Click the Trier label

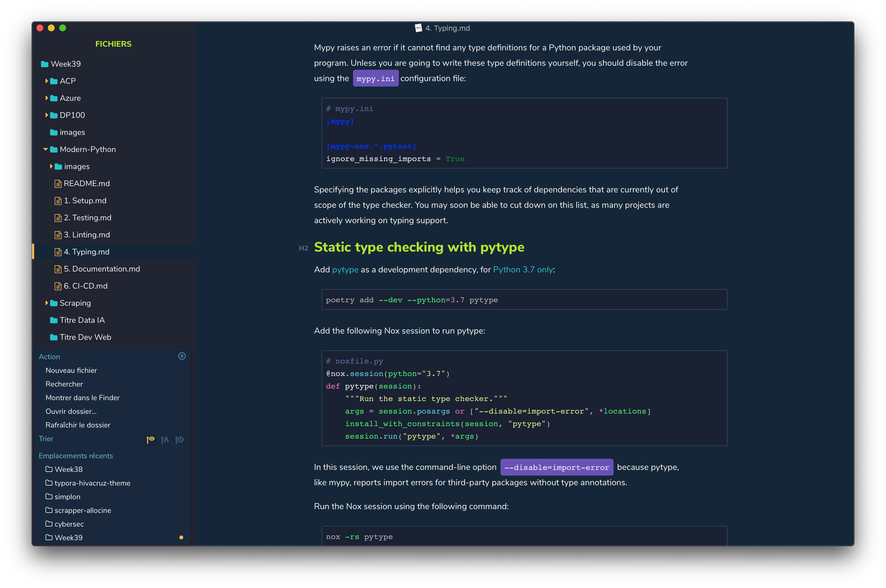(46, 439)
